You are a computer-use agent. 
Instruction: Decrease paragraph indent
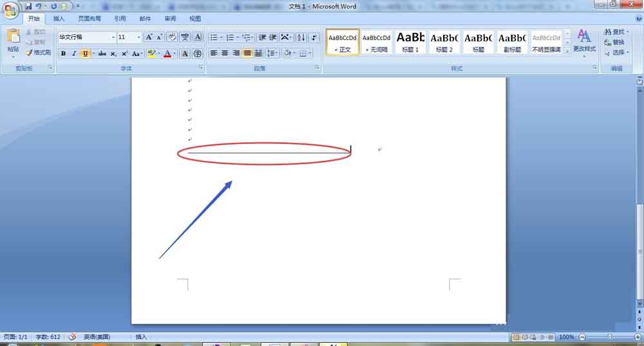click(x=262, y=37)
